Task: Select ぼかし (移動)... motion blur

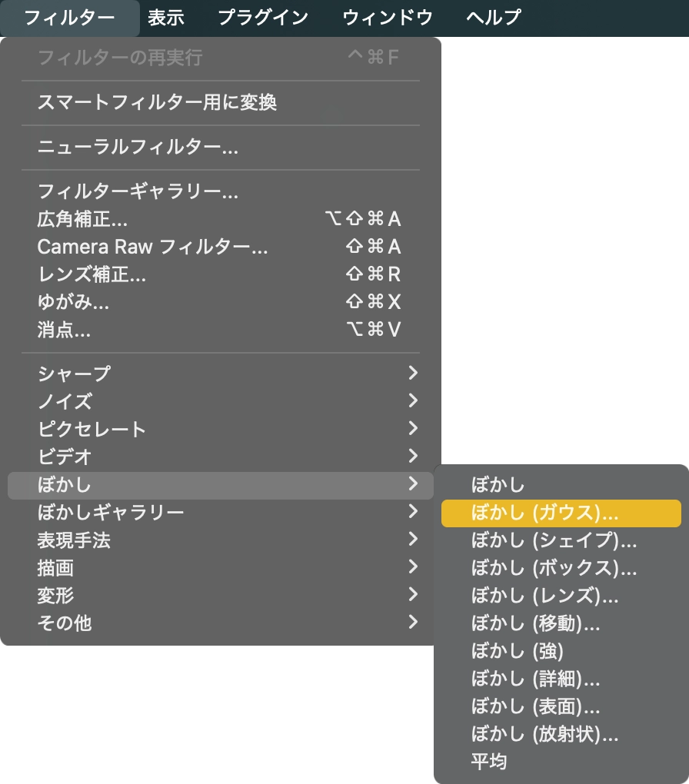Action: [535, 623]
